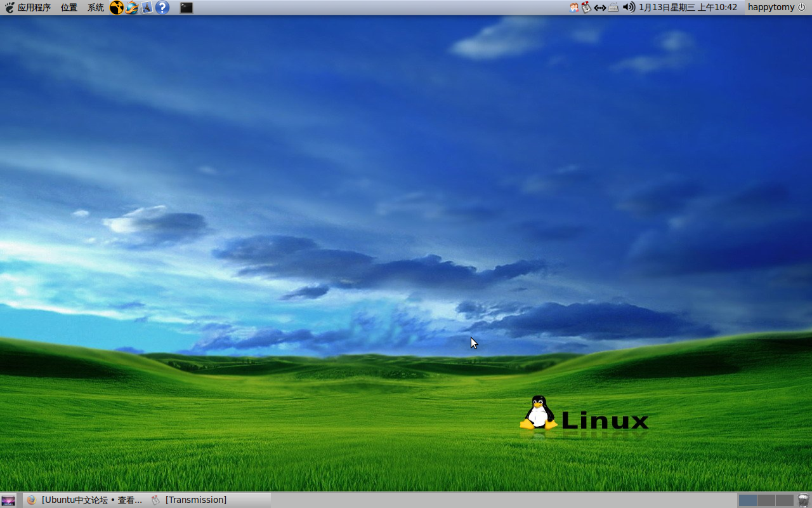
Task: Switch to the third workspace in the pager
Action: (785, 500)
